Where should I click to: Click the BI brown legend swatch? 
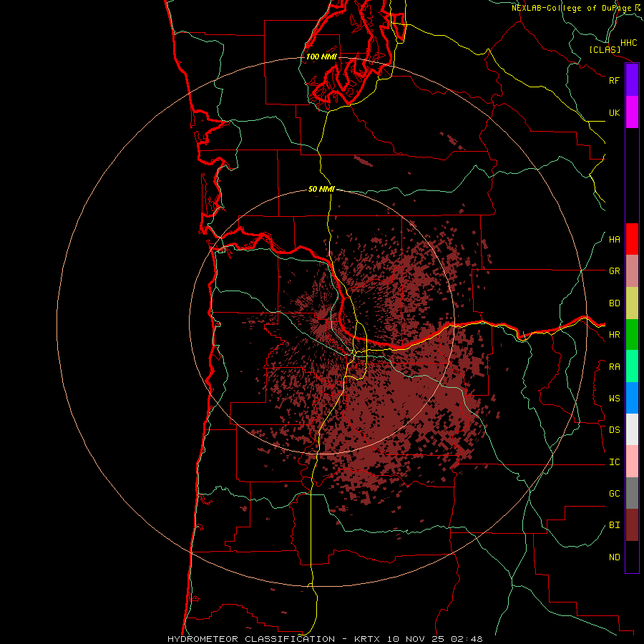(632, 525)
